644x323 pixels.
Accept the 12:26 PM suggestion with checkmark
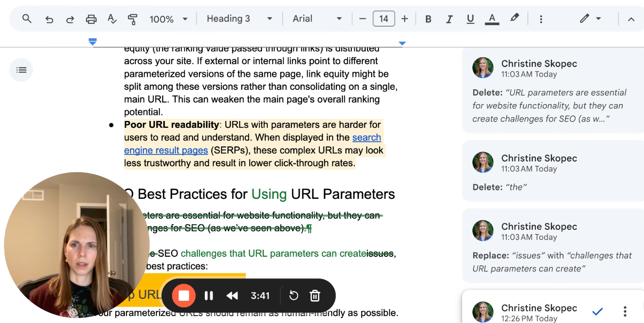point(597,311)
